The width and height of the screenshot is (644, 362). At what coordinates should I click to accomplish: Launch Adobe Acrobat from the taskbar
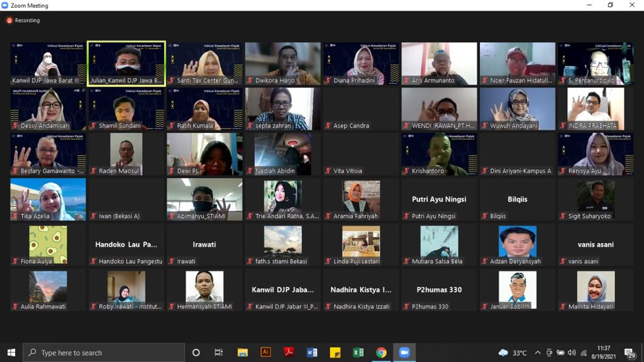tap(289, 353)
